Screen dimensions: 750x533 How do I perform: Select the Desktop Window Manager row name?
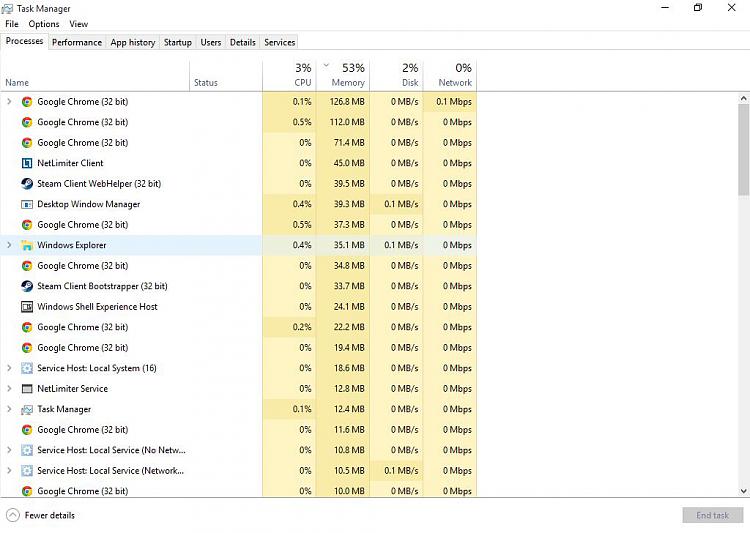pyautogui.click(x=88, y=204)
